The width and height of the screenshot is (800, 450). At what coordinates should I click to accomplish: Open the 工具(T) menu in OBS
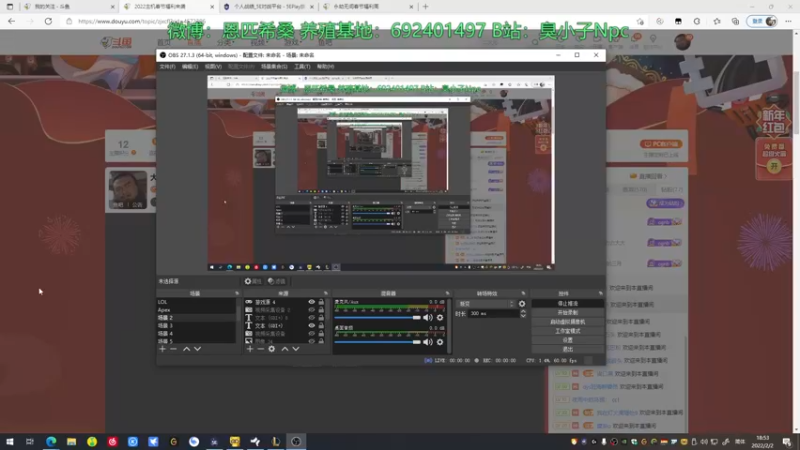[x=302, y=66]
